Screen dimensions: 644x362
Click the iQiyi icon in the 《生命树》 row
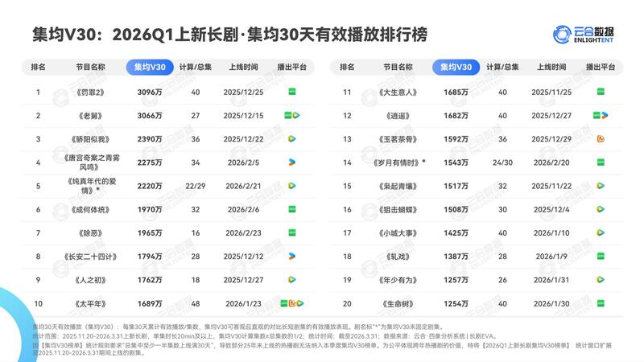pos(600,303)
